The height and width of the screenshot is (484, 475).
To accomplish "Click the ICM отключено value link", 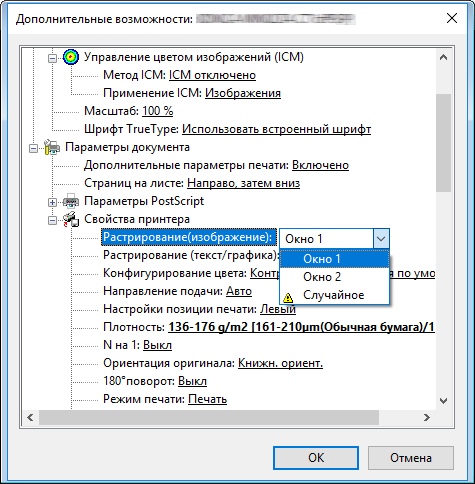I will tap(212, 75).
